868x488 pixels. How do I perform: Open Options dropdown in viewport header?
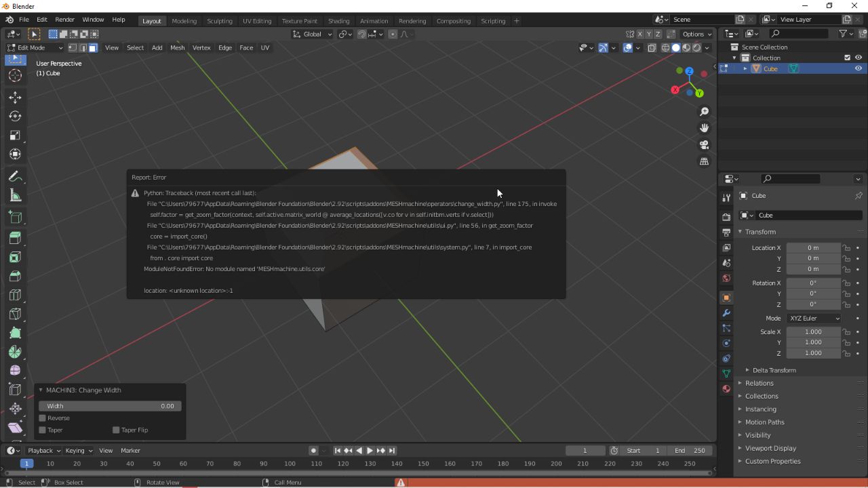coord(696,34)
